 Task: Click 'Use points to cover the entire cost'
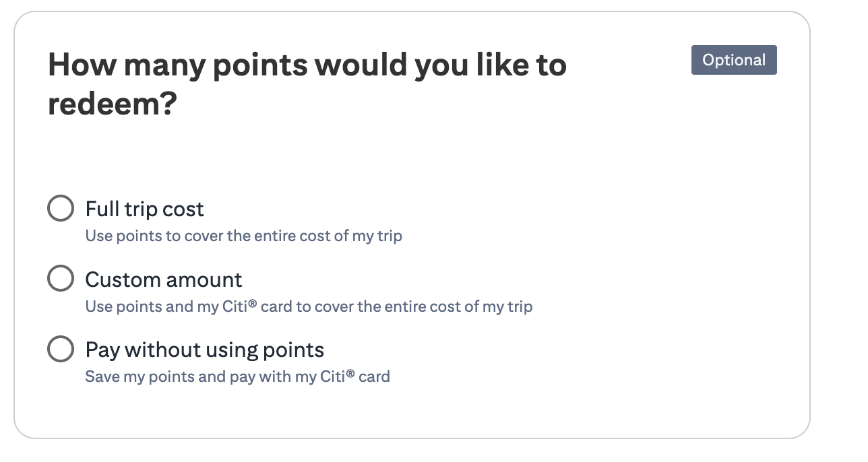(x=243, y=236)
